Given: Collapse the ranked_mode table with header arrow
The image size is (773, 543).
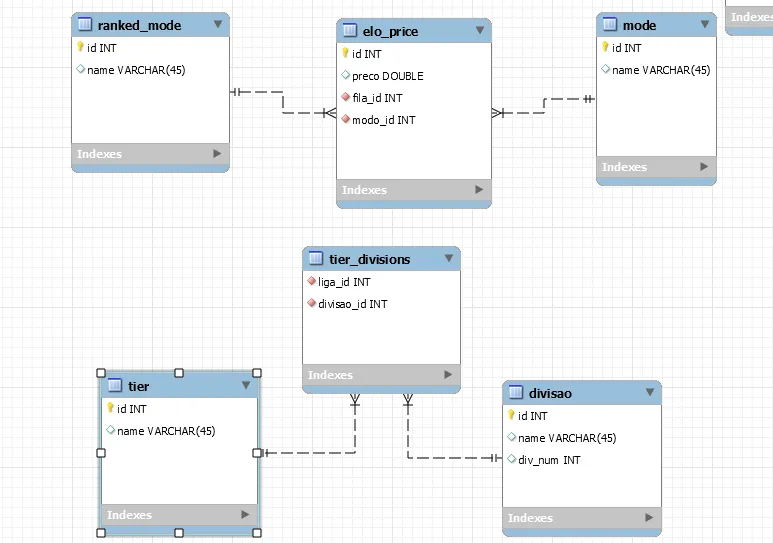Looking at the screenshot, I should click(x=217, y=24).
